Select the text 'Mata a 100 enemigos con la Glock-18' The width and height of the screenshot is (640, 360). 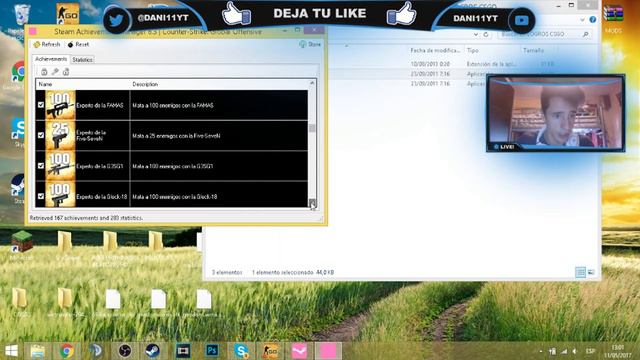coord(175,197)
